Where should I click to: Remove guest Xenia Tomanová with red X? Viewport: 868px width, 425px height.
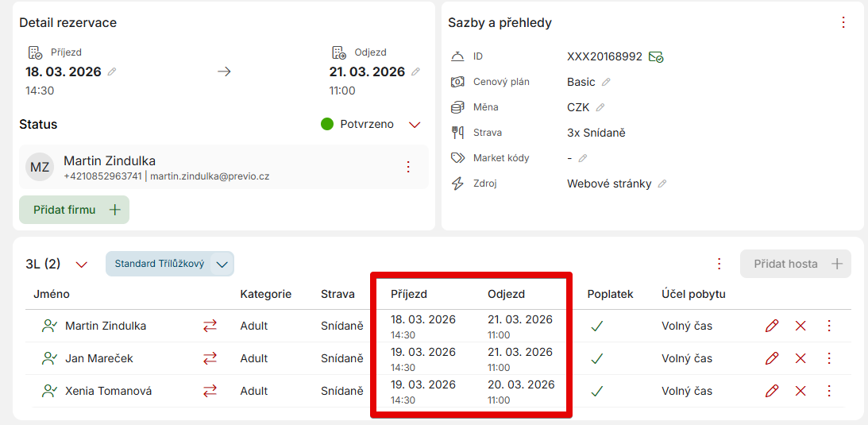point(800,391)
